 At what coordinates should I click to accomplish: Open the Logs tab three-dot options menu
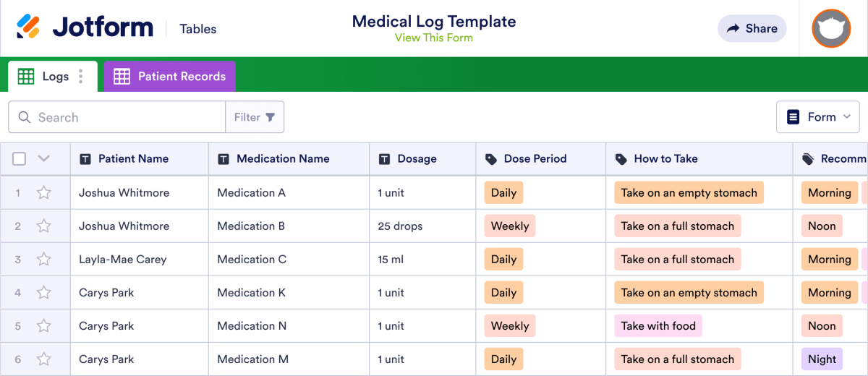pos(81,76)
